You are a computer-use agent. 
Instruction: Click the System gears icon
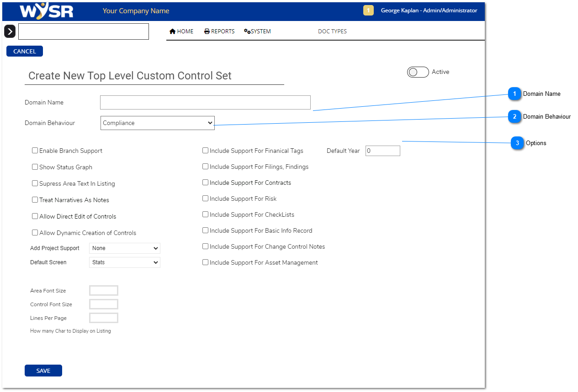tap(247, 31)
